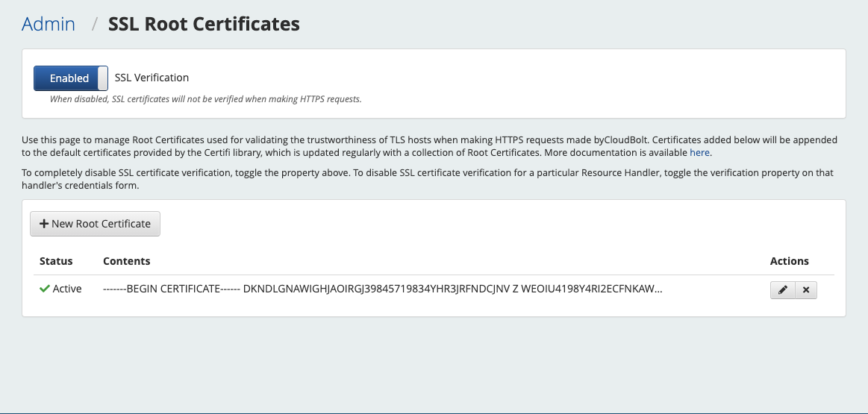This screenshot has width=868, height=414.
Task: Click the plus icon on New Root Certificate
Action: click(44, 224)
